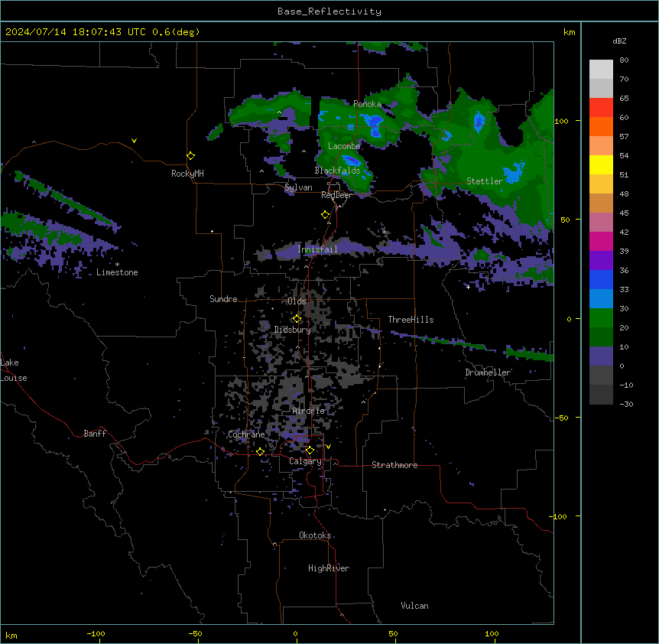Viewport: 659px width, 644px height.
Task: Select the ThreeHills label
Action: (411, 320)
